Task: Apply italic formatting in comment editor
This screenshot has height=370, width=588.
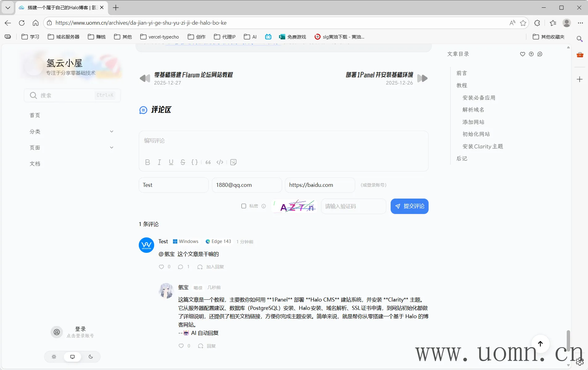Action: pos(159,162)
